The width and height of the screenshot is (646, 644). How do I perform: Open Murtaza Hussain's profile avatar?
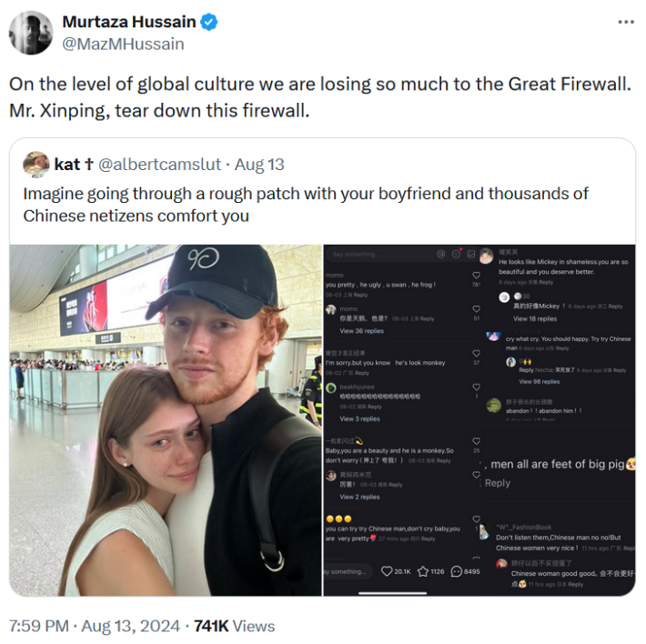pyautogui.click(x=31, y=33)
